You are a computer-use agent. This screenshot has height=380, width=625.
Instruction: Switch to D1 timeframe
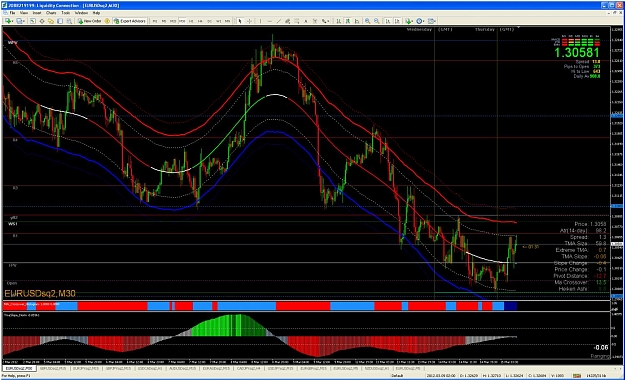[209, 21]
